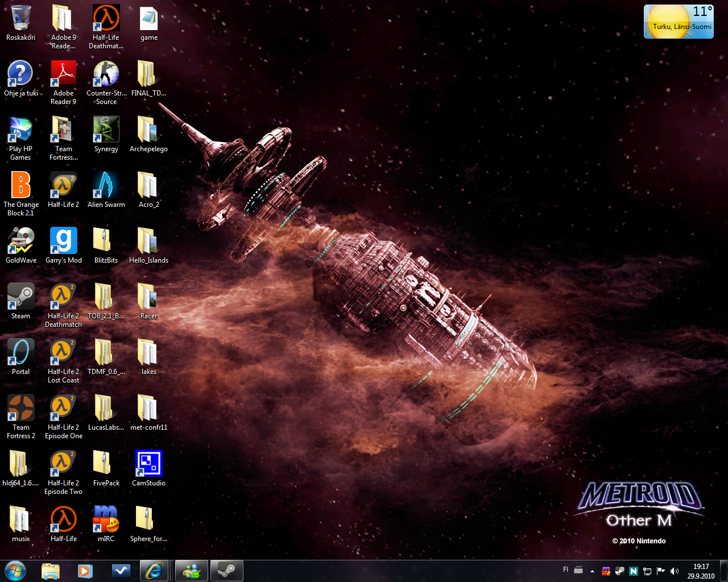This screenshot has width=728, height=582.
Task: Open the Sphere_for zip folder
Action: click(x=148, y=524)
